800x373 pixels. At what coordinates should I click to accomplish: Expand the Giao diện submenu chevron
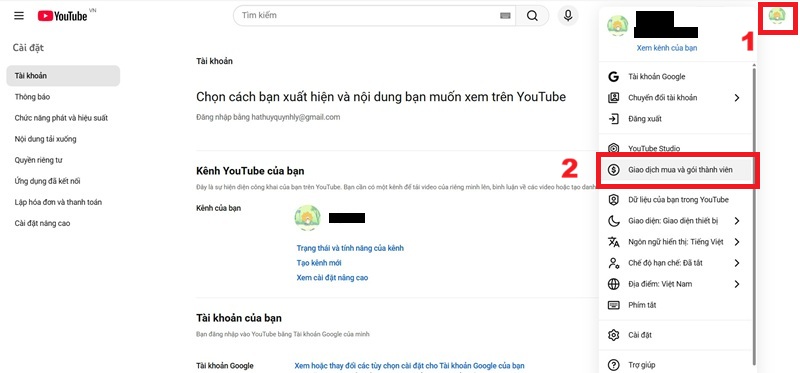click(x=737, y=221)
